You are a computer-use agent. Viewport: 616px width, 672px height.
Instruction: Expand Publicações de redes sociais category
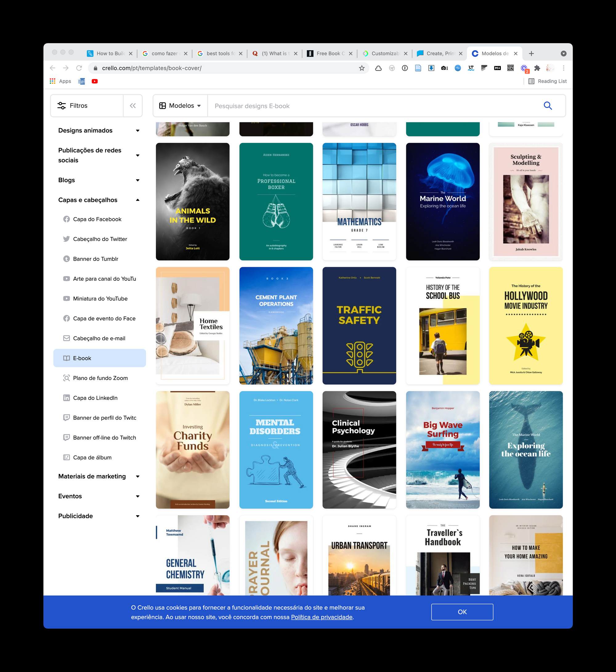pyautogui.click(x=99, y=155)
